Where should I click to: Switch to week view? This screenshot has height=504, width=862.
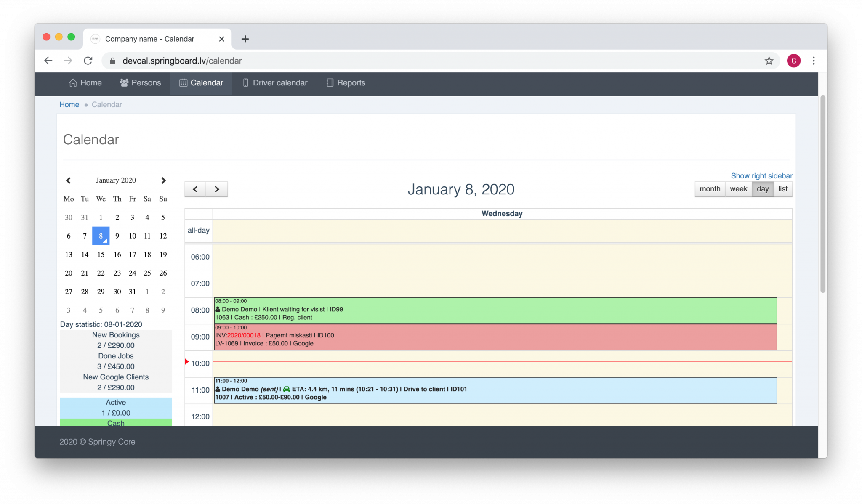738,189
